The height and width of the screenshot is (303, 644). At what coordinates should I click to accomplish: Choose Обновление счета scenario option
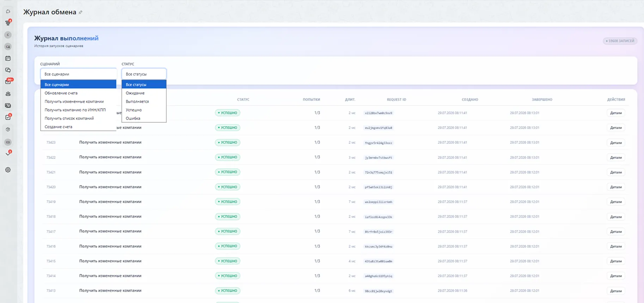pyautogui.click(x=78, y=93)
